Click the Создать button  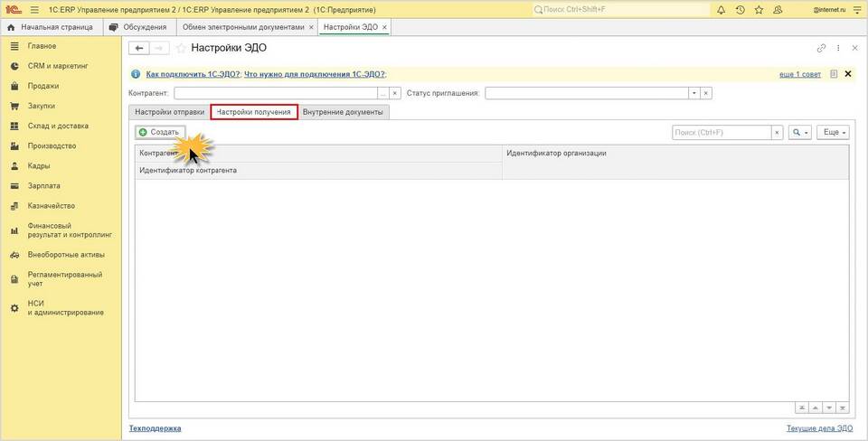click(x=159, y=132)
